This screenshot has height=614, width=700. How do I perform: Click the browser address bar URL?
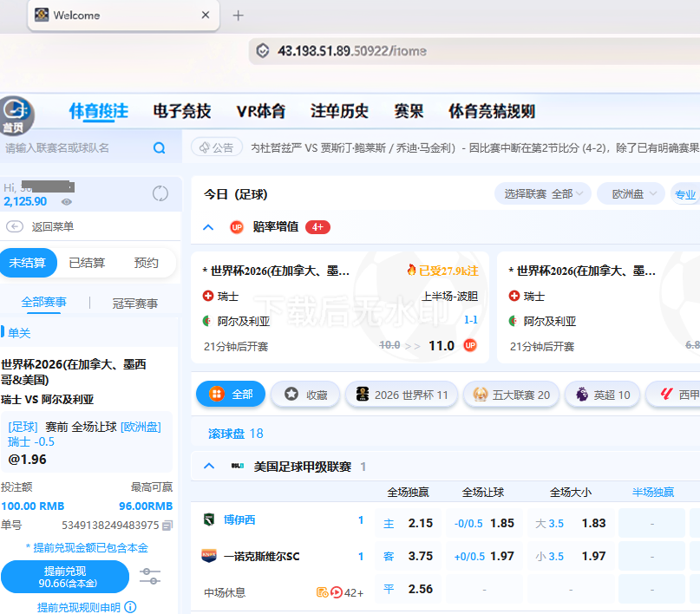pyautogui.click(x=352, y=51)
